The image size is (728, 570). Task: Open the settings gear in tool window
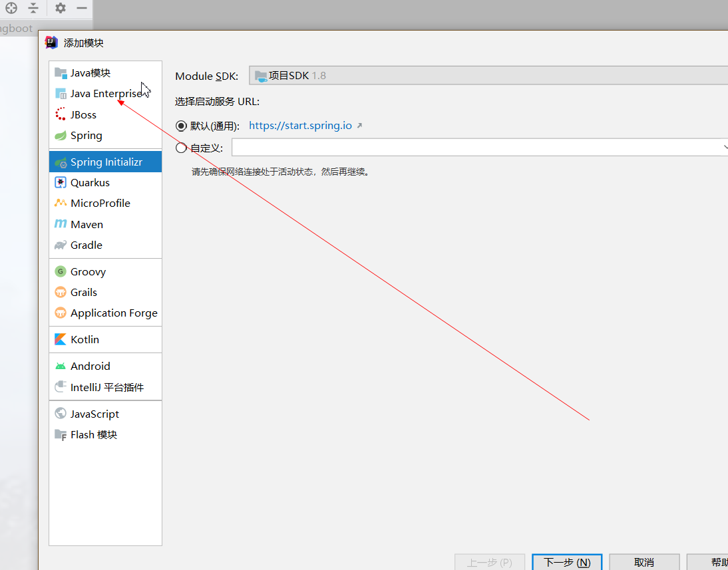click(x=61, y=8)
